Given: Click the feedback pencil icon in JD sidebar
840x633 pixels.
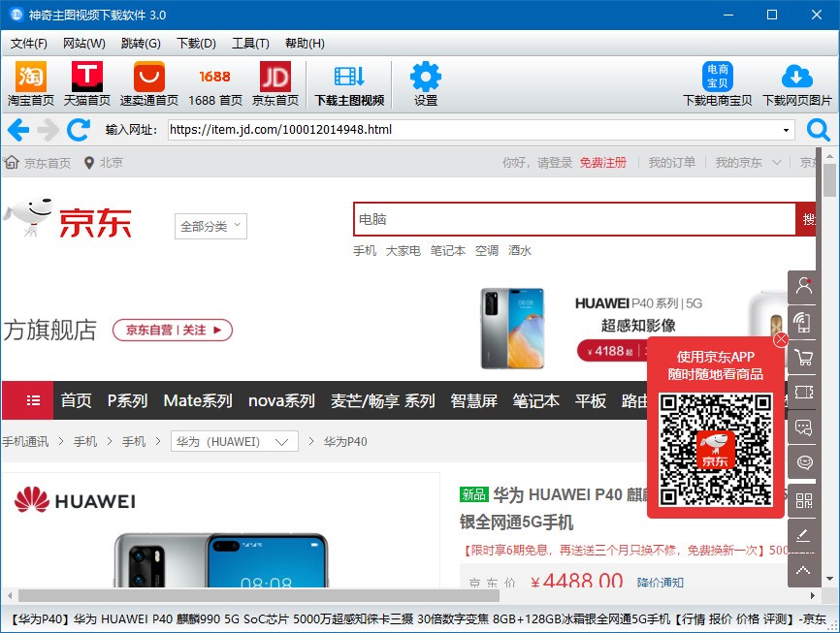Looking at the screenshot, I should pos(803,535).
